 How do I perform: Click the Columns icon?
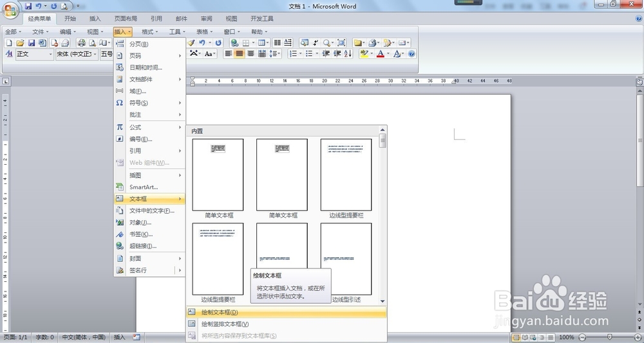(x=277, y=42)
